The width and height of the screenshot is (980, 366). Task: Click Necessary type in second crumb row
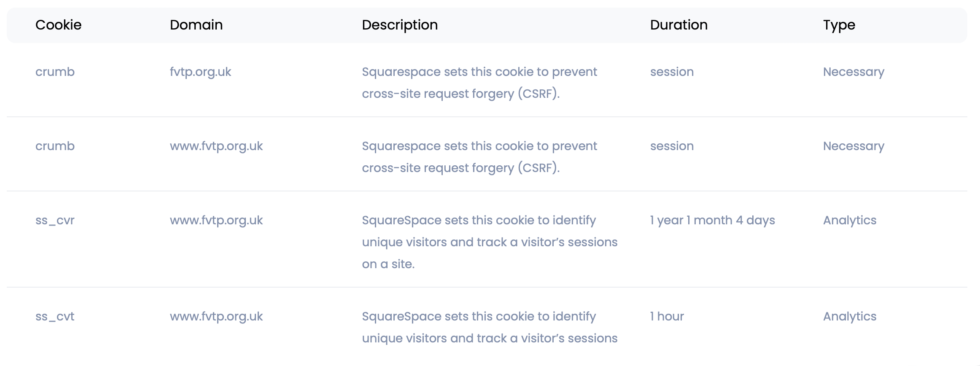pyautogui.click(x=853, y=146)
